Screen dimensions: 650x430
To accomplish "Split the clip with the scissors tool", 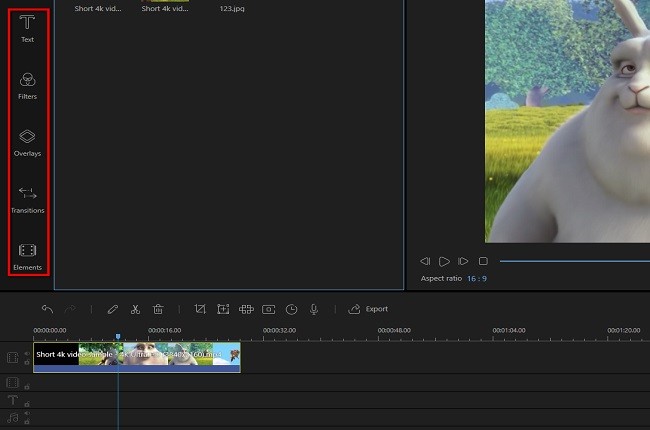I will click(135, 309).
